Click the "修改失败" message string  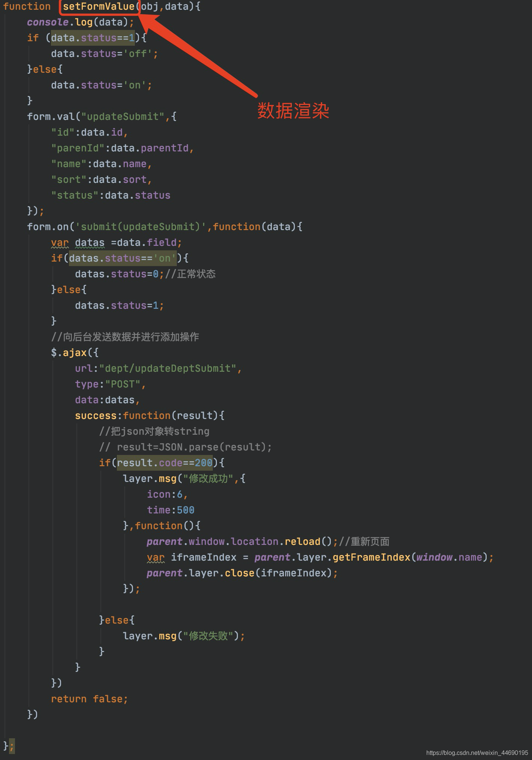(208, 636)
